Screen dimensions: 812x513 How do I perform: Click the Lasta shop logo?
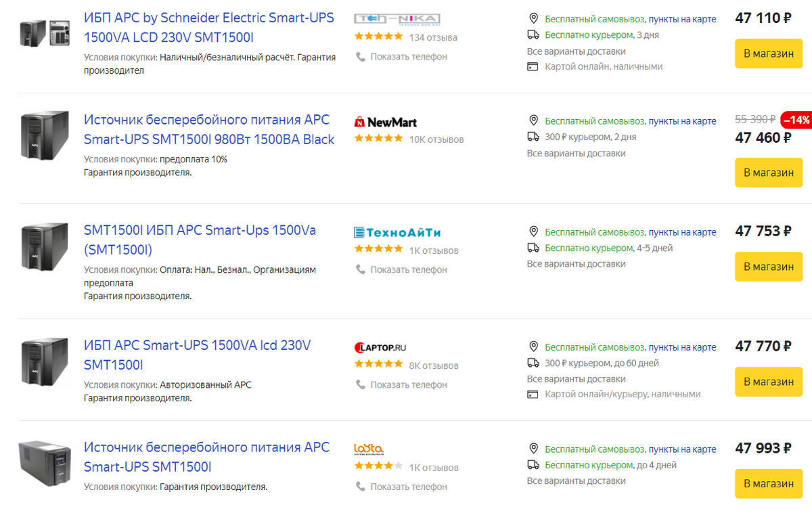(x=369, y=449)
